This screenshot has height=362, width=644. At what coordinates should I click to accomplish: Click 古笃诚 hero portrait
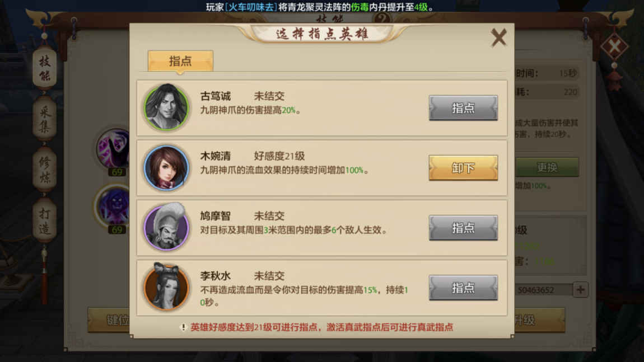point(166,107)
